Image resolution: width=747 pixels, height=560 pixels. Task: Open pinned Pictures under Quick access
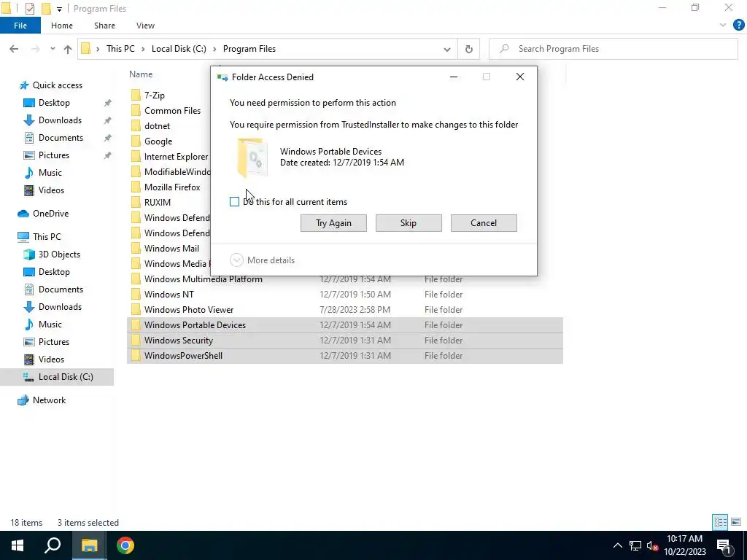pos(54,155)
